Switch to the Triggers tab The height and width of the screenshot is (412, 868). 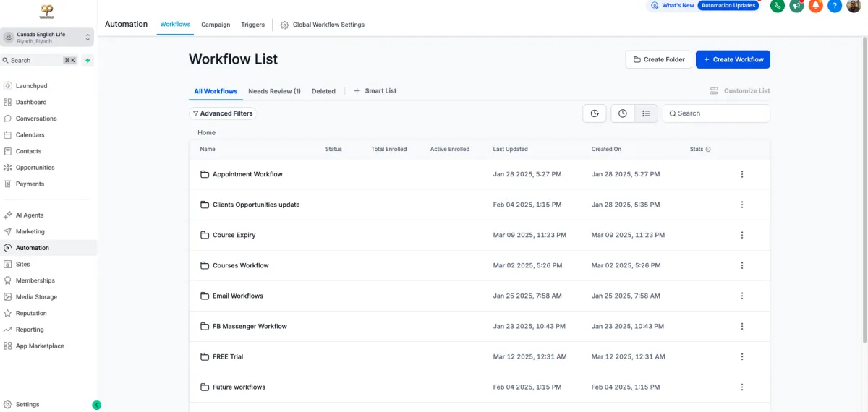coord(252,25)
